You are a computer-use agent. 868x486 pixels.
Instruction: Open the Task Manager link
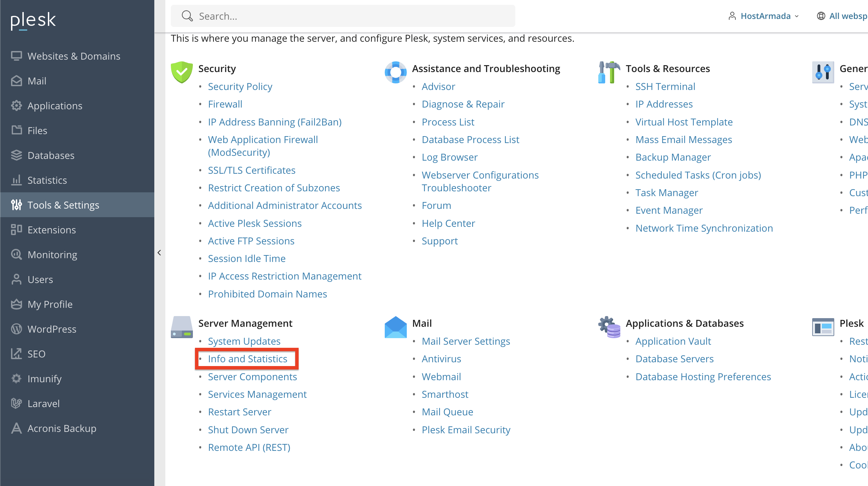(667, 193)
